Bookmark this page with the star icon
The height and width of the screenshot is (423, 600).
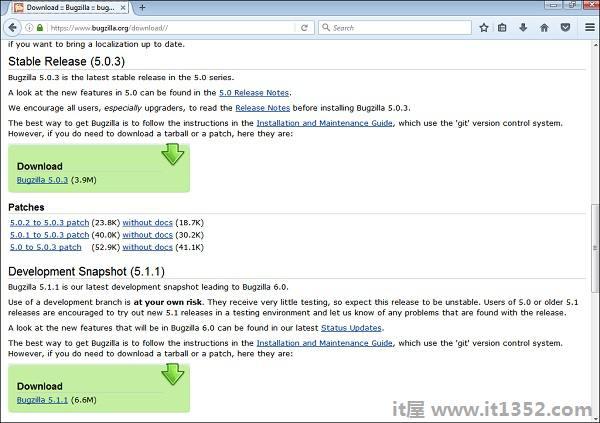point(484,28)
